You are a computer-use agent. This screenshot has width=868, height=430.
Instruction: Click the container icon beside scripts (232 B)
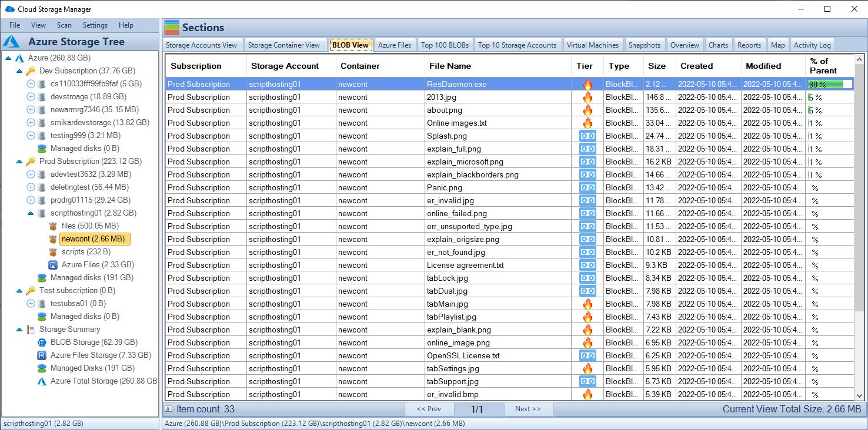coord(53,252)
